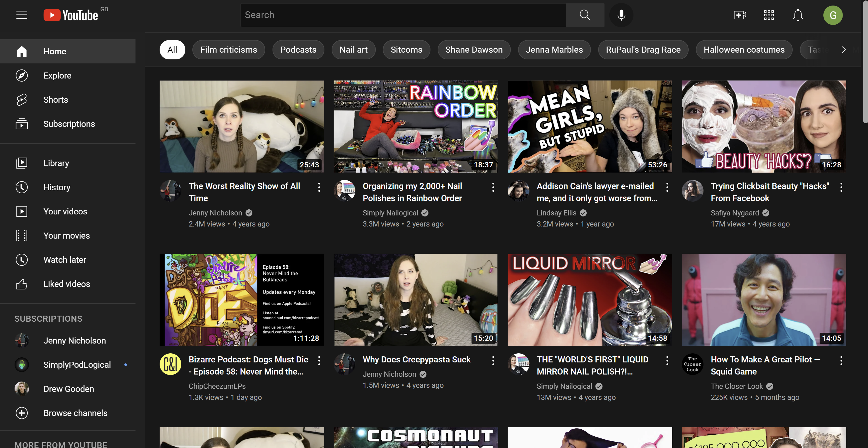Viewport: 868px width, 448px height.
Task: Open the G account avatar menu
Action: tap(833, 15)
